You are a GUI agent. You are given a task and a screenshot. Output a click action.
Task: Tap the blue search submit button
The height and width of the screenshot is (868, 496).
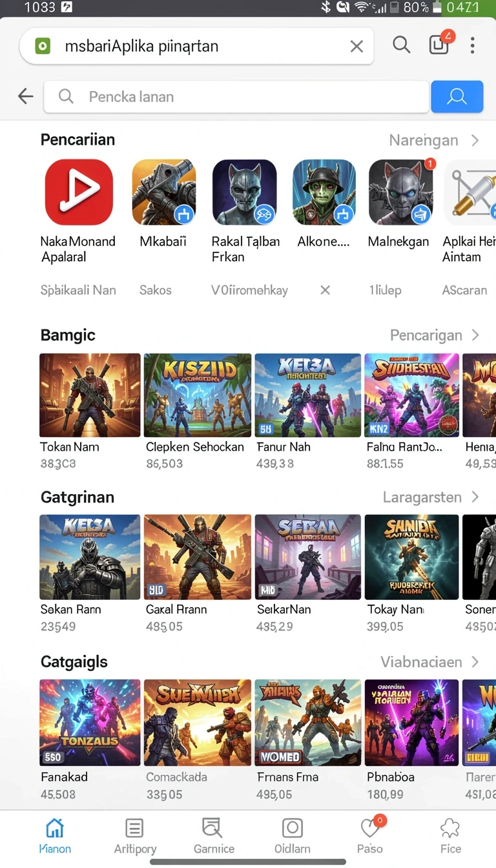click(457, 97)
